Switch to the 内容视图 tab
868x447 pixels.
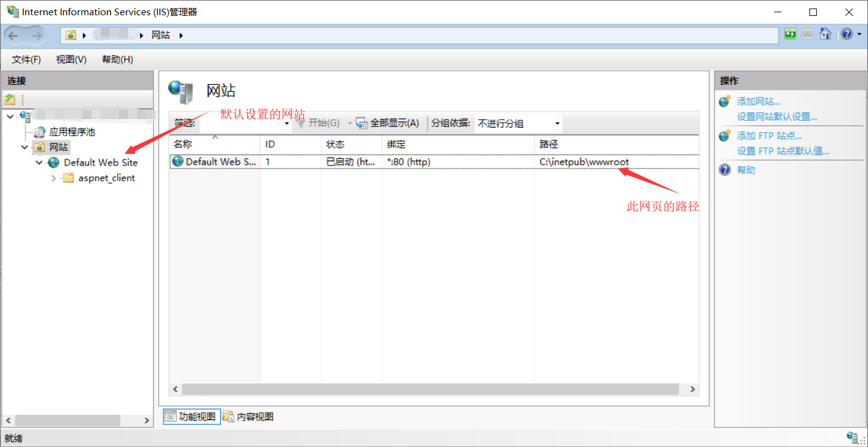[x=248, y=416]
